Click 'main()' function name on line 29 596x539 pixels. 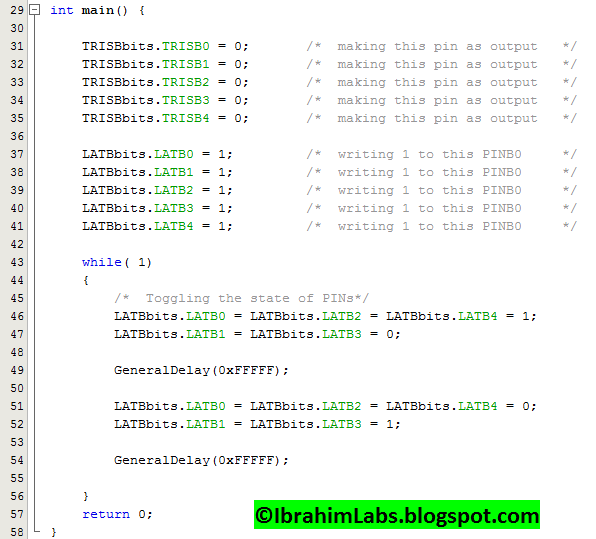(x=105, y=10)
